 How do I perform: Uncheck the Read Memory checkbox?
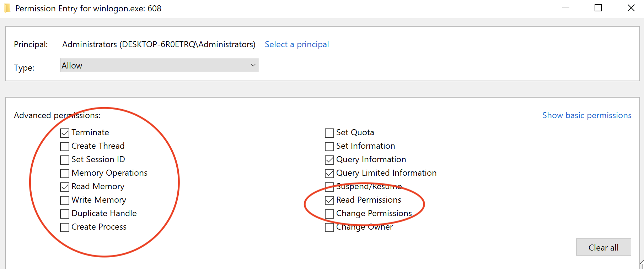click(x=65, y=187)
